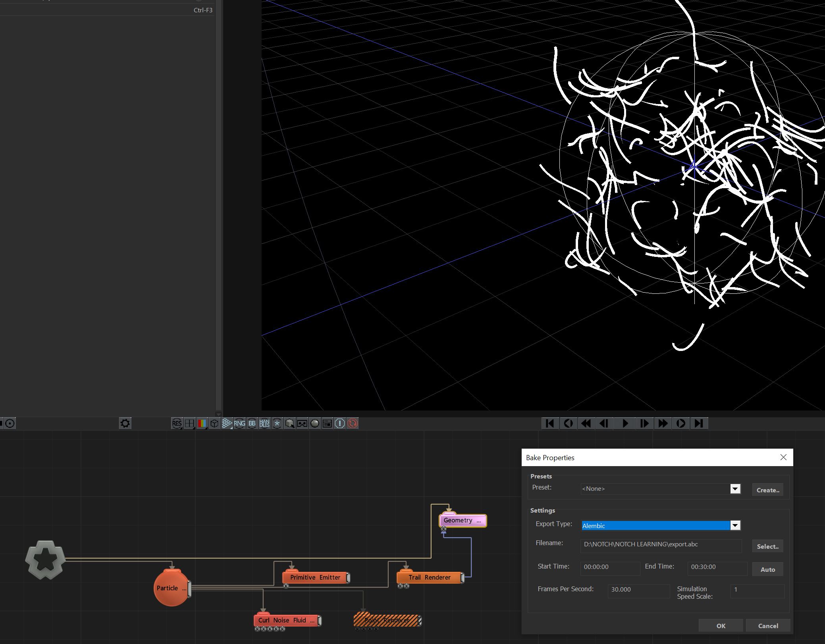The width and height of the screenshot is (825, 644).
Task: Click the red refresh arrows icon
Action: pyautogui.click(x=352, y=423)
